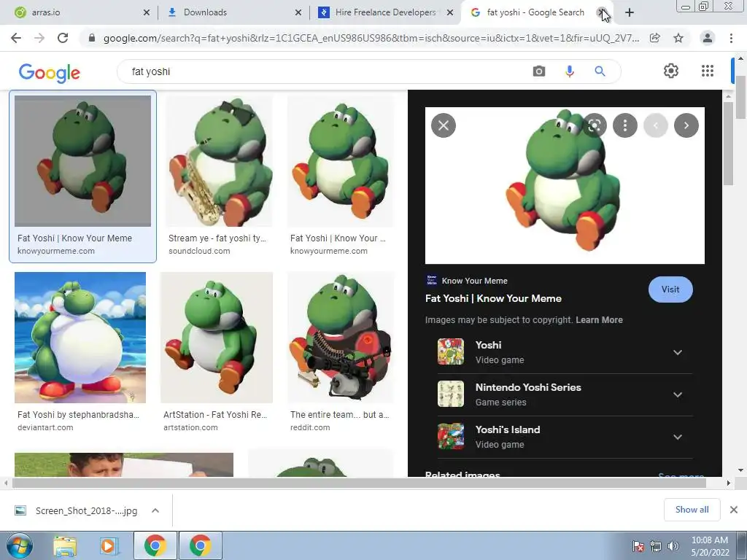Image resolution: width=747 pixels, height=560 pixels.
Task: Open reddit entire team Yoshi thumbnail
Action: tap(341, 338)
